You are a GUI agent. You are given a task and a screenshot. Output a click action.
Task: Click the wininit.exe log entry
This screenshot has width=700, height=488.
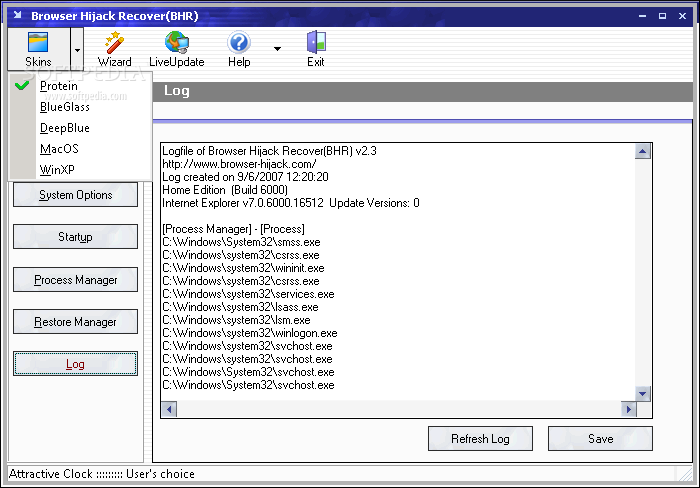pos(243,268)
